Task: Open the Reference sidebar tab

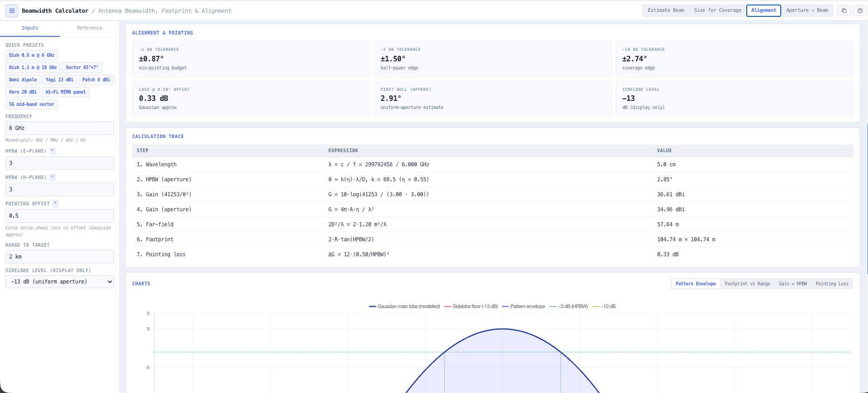Action: pyautogui.click(x=89, y=28)
